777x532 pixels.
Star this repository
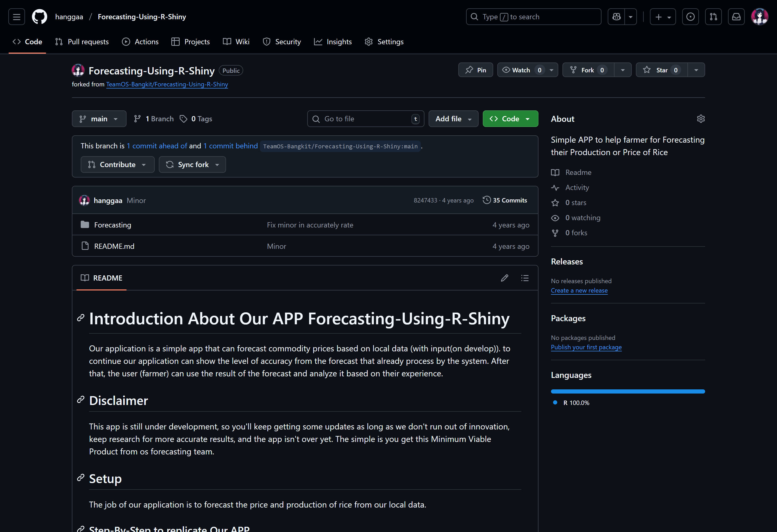tap(661, 70)
